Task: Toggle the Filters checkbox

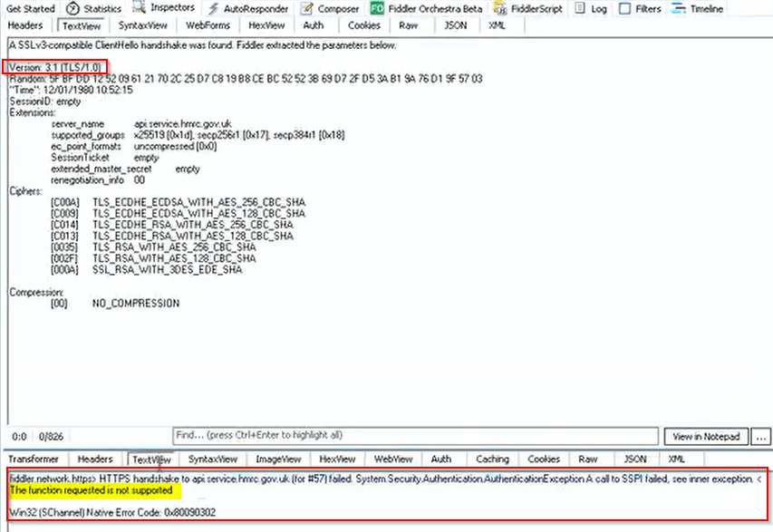Action: pos(625,8)
